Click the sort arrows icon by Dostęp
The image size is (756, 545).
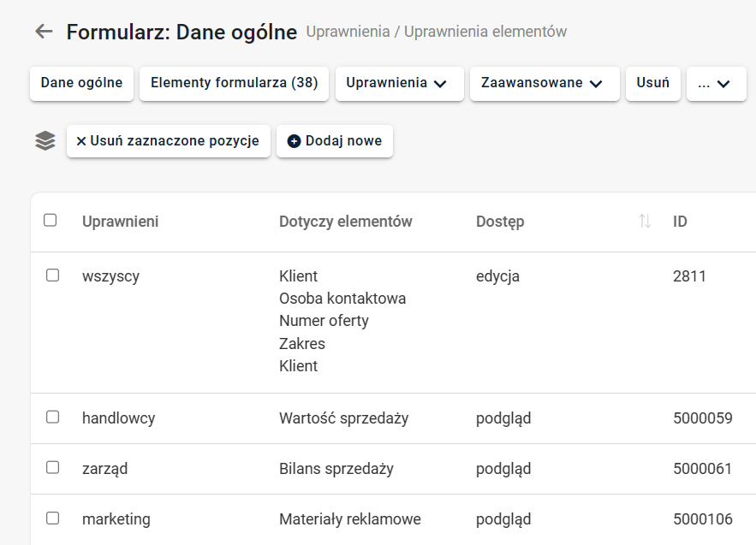[645, 222]
